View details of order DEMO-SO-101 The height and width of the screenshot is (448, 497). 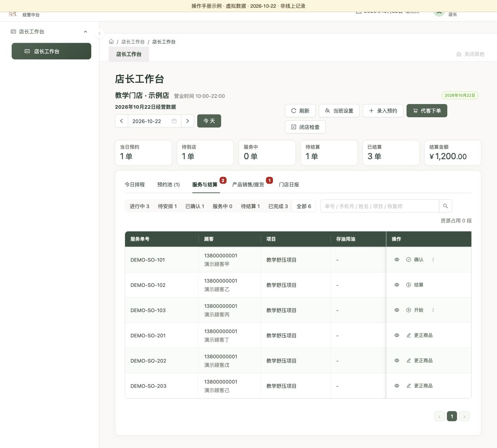(x=397, y=260)
